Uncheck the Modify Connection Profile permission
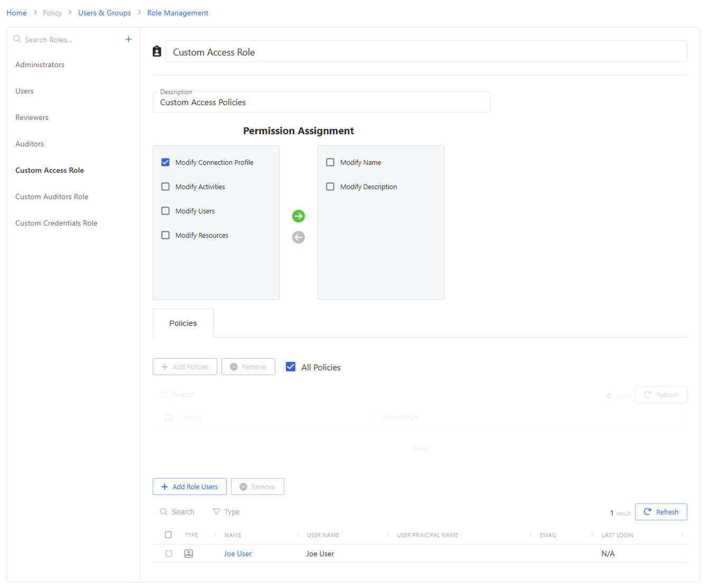 [x=165, y=162]
